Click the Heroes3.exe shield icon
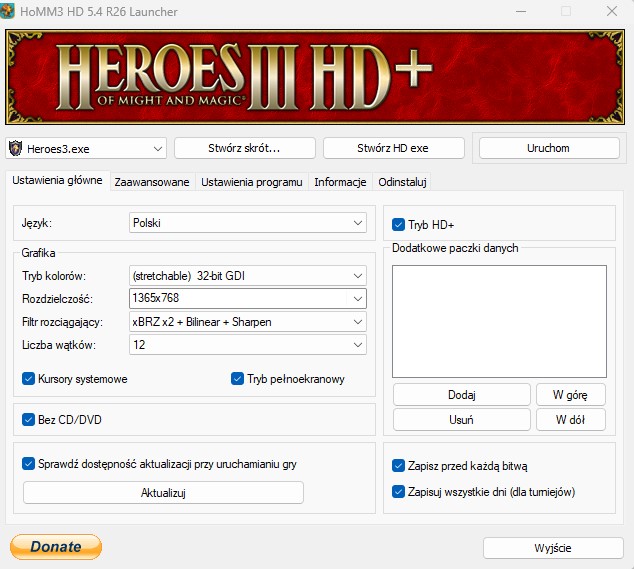 pos(16,148)
